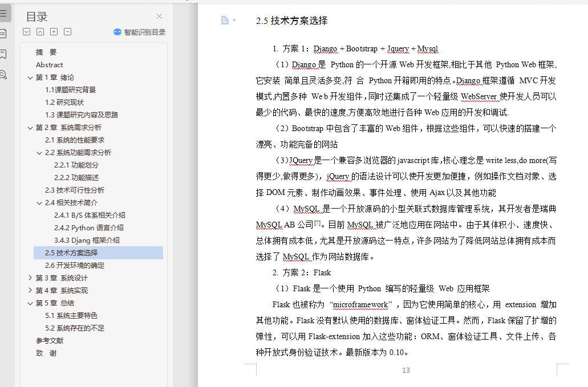Screen dimensions: 588x387
Task: Go to Abstract in outline
Action: (x=50, y=65)
